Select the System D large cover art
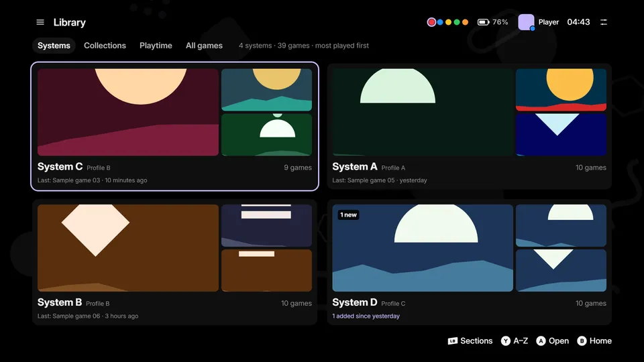Image resolution: width=644 pixels, height=362 pixels. coord(423,248)
